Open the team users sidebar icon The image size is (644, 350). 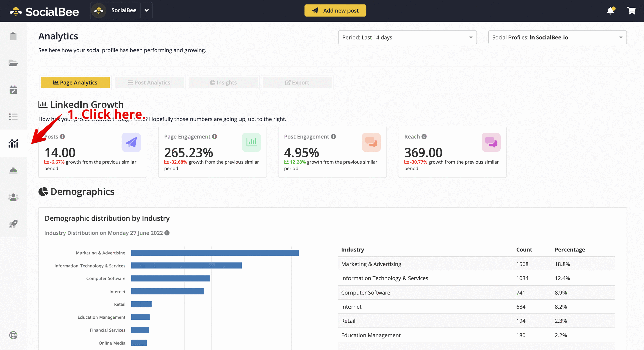[13, 197]
